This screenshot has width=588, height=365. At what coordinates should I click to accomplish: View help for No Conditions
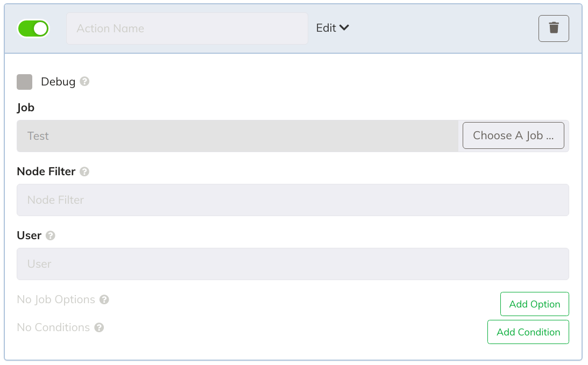click(x=99, y=327)
